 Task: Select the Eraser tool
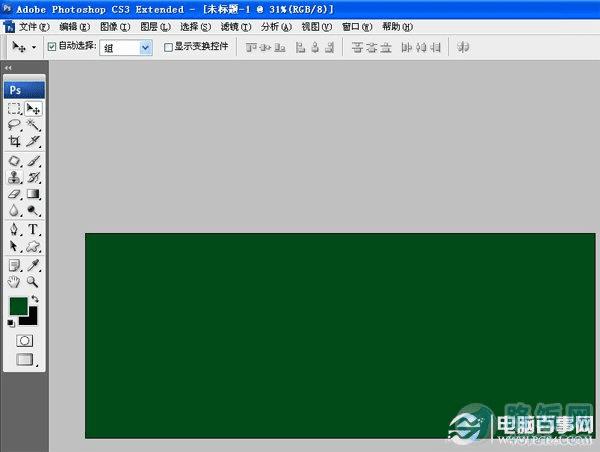(x=15, y=194)
